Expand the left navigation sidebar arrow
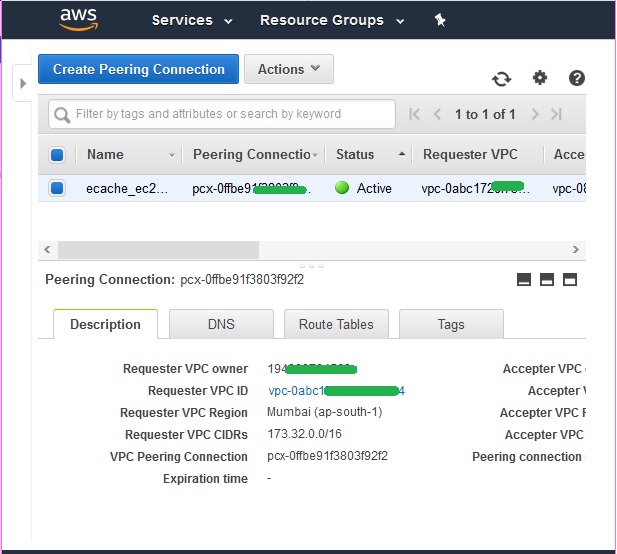This screenshot has height=554, width=617. click(x=23, y=83)
